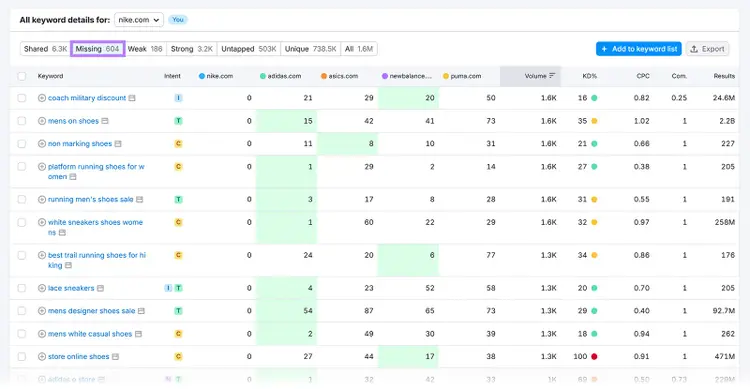Click plus icon on 'Add to keyword list'
The height and width of the screenshot is (389, 750).
604,49
